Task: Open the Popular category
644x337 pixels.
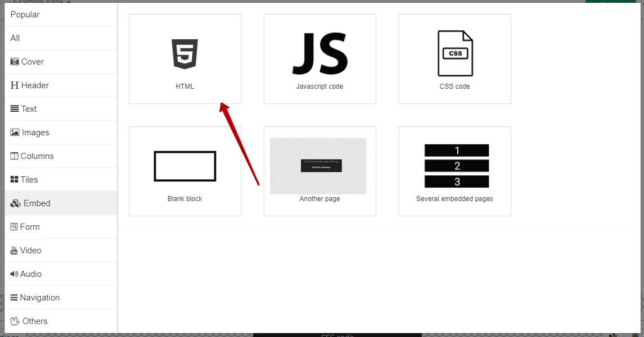Action: point(25,15)
